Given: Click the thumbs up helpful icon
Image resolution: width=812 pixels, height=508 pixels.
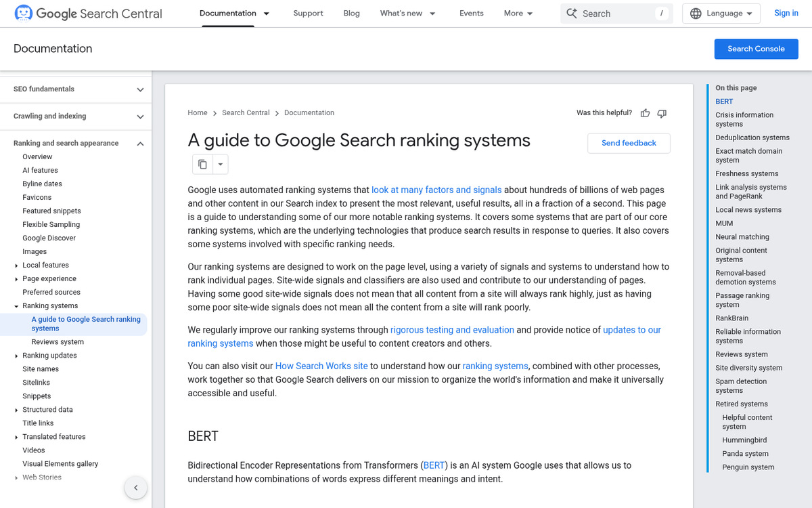Looking at the screenshot, I should pos(646,113).
